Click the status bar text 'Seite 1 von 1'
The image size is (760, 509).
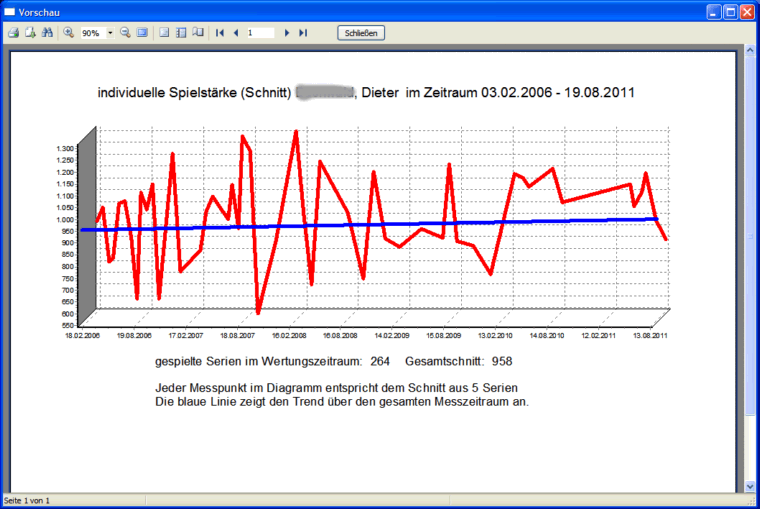tap(27, 501)
